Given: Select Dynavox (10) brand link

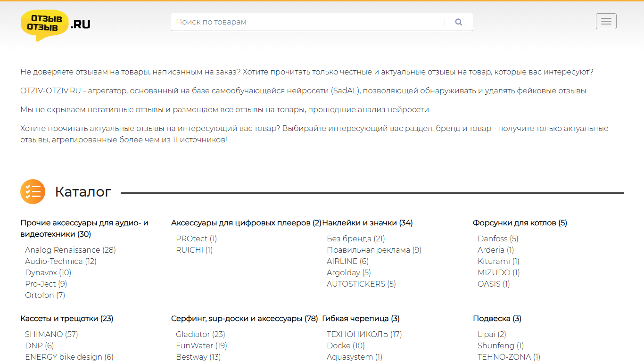Looking at the screenshot, I should tap(48, 272).
